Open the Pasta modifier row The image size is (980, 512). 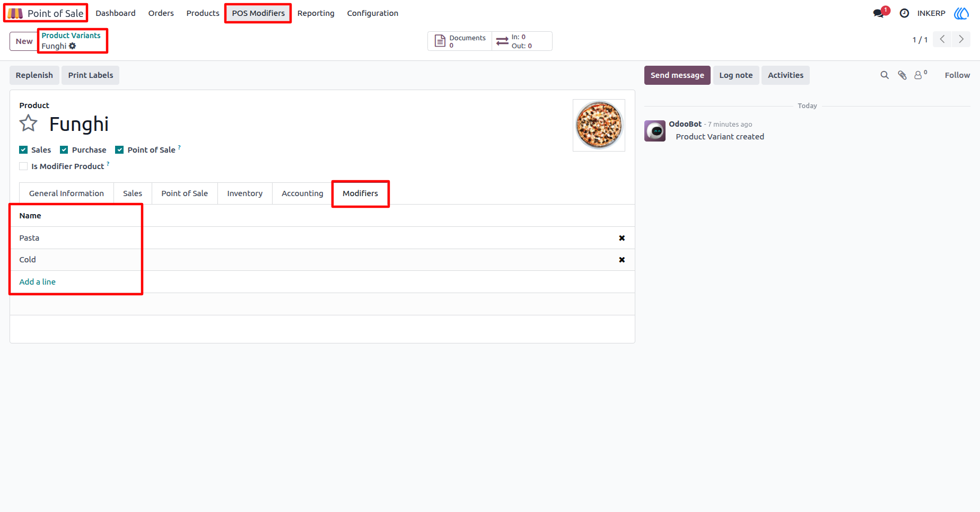322,238
